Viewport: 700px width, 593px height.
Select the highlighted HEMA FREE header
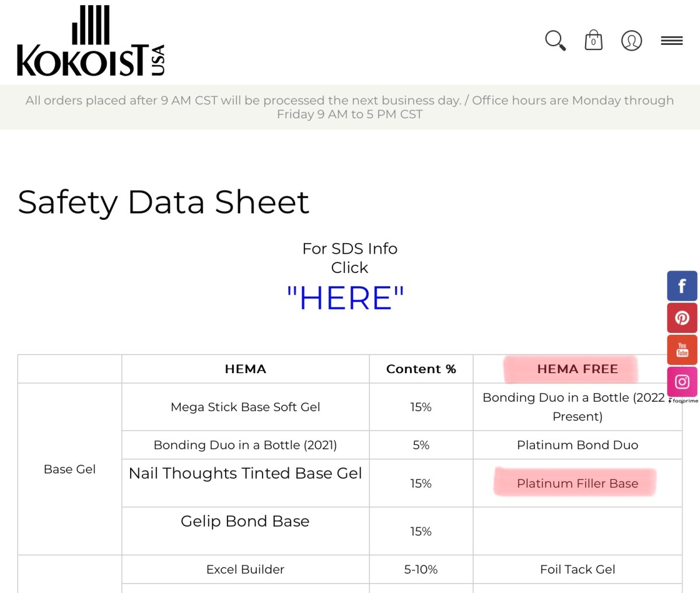click(577, 369)
